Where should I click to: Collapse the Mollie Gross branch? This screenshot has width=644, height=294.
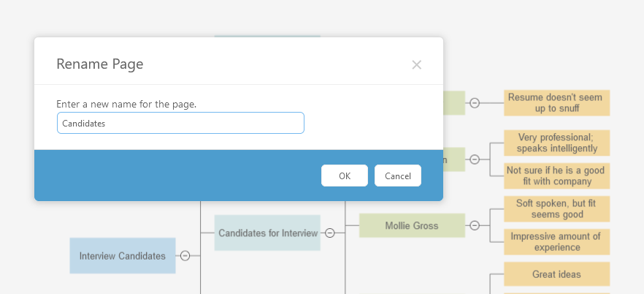(x=475, y=225)
